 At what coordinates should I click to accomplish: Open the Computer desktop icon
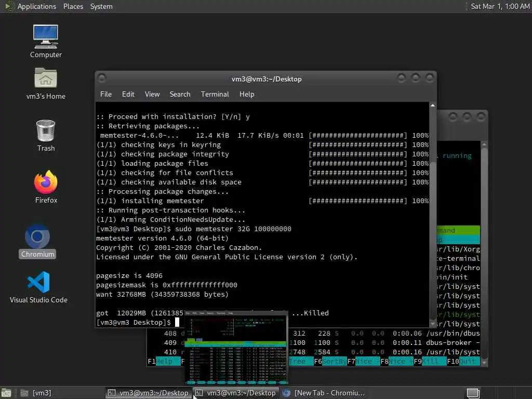point(46,41)
